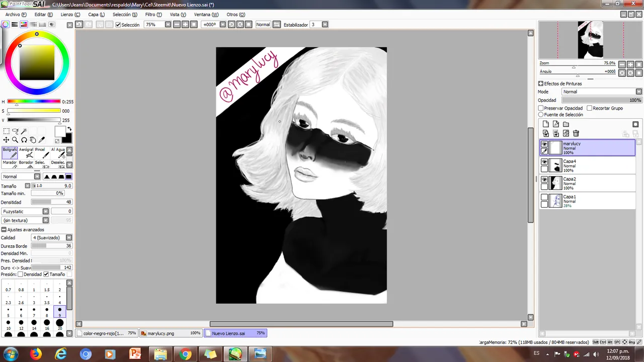Select the rectangular selection tool
Image resolution: width=644 pixels, height=362 pixels.
(x=7, y=131)
